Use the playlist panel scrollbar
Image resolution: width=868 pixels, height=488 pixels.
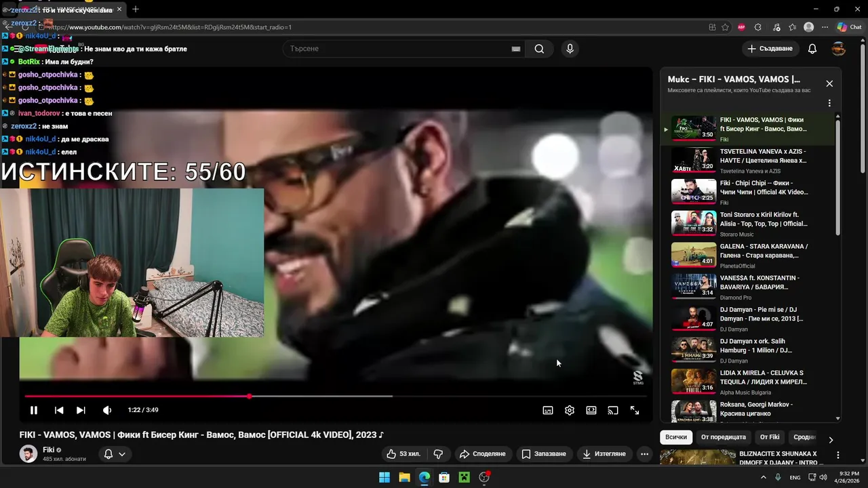pyautogui.click(x=838, y=177)
